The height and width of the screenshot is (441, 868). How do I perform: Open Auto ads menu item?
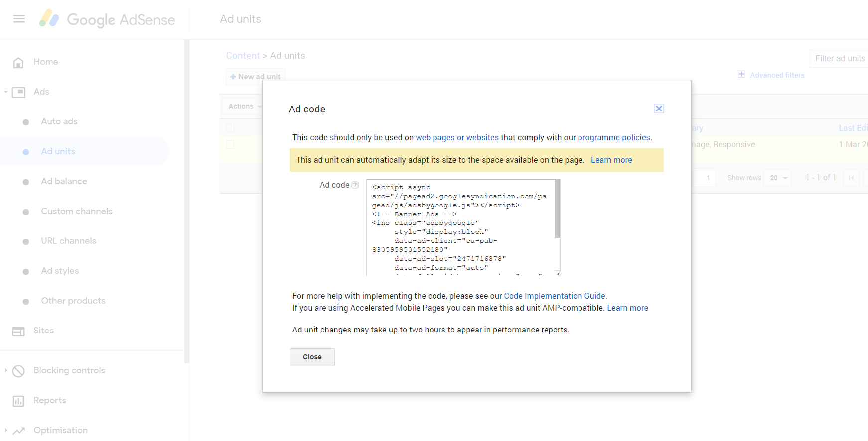click(x=59, y=121)
